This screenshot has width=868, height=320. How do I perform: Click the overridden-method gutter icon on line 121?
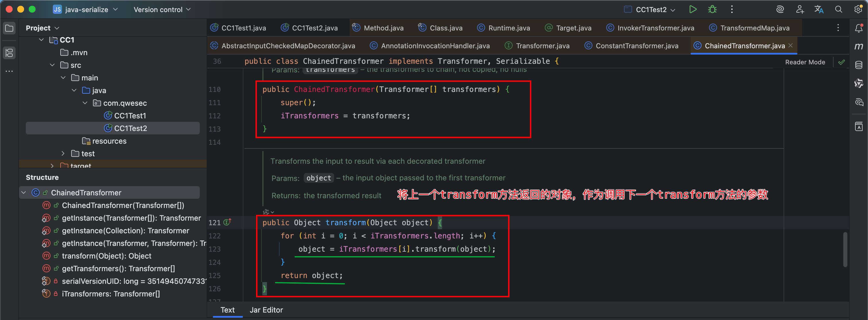pyautogui.click(x=227, y=222)
